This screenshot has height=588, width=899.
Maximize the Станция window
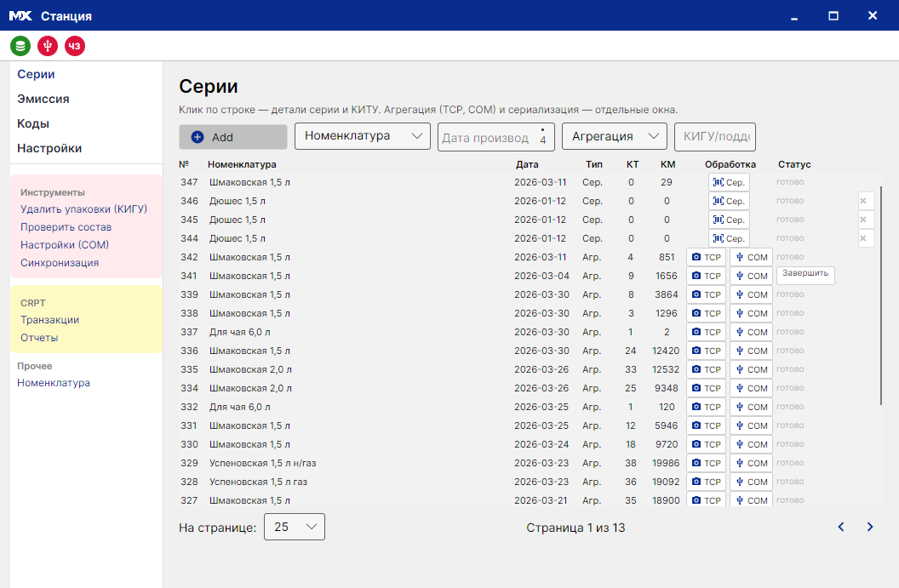(833, 15)
